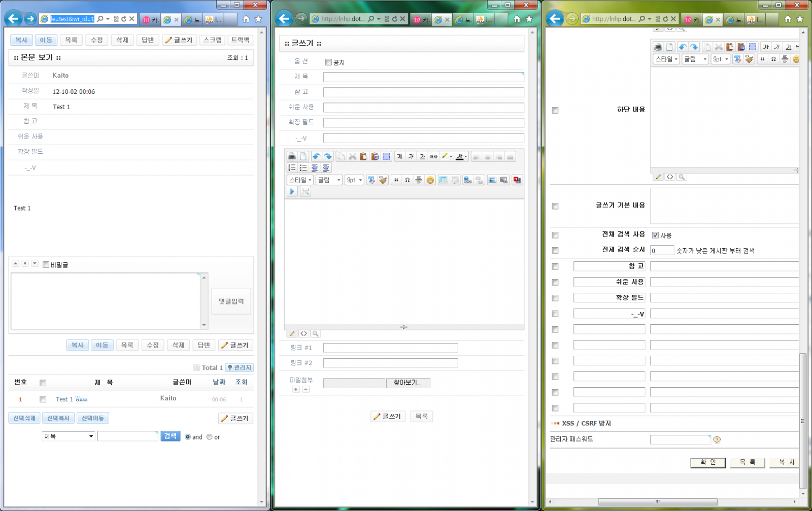Screen dimensions: 812x511
Task: Click the help icon beside 관리자 패스워드
Action: (x=717, y=440)
